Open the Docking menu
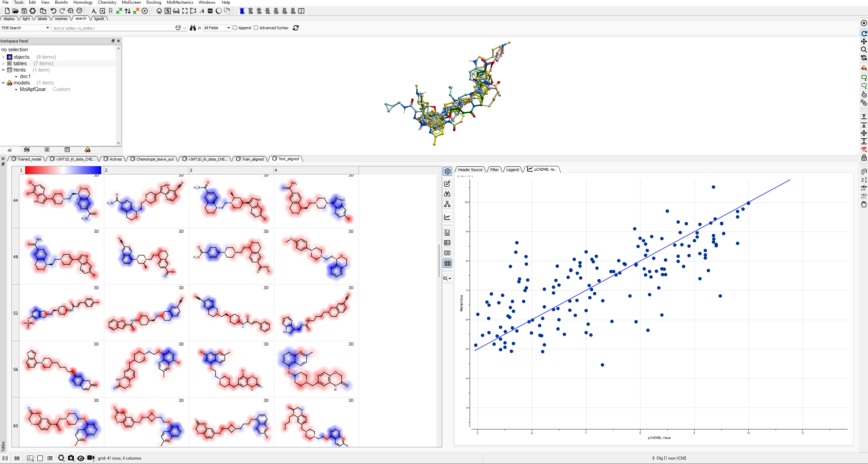This screenshot has width=868, height=464. pos(153,2)
